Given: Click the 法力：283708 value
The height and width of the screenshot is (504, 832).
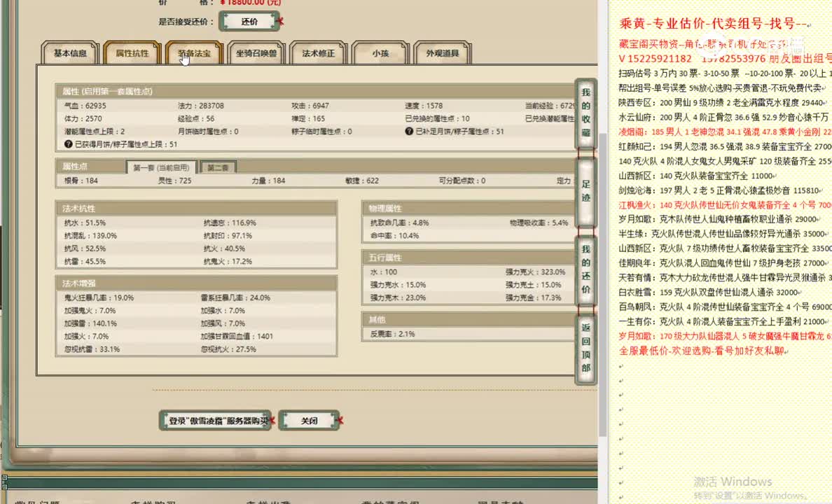Looking at the screenshot, I should point(201,106).
